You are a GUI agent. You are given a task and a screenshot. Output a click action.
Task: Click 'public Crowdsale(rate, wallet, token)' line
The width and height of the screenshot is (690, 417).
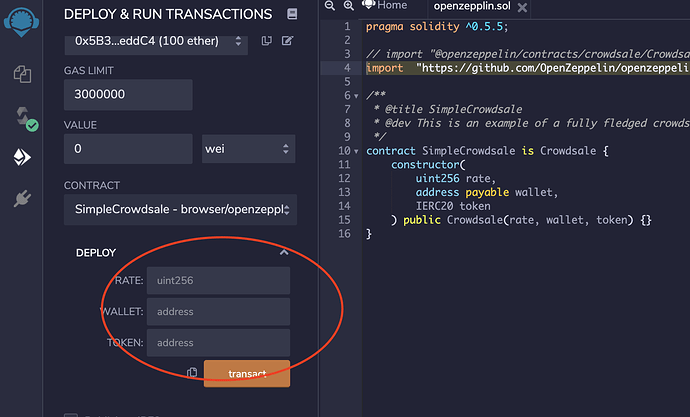coord(521,220)
